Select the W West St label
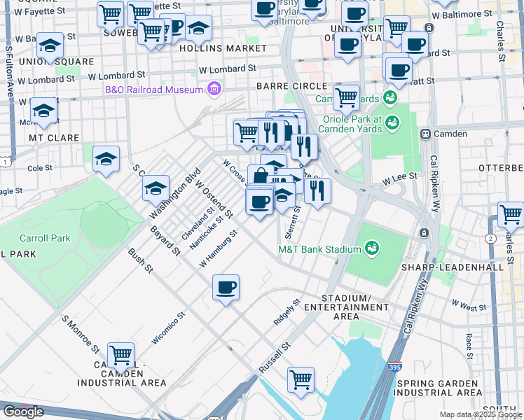Image resolution: width=524 pixels, height=420 pixels. point(469,306)
